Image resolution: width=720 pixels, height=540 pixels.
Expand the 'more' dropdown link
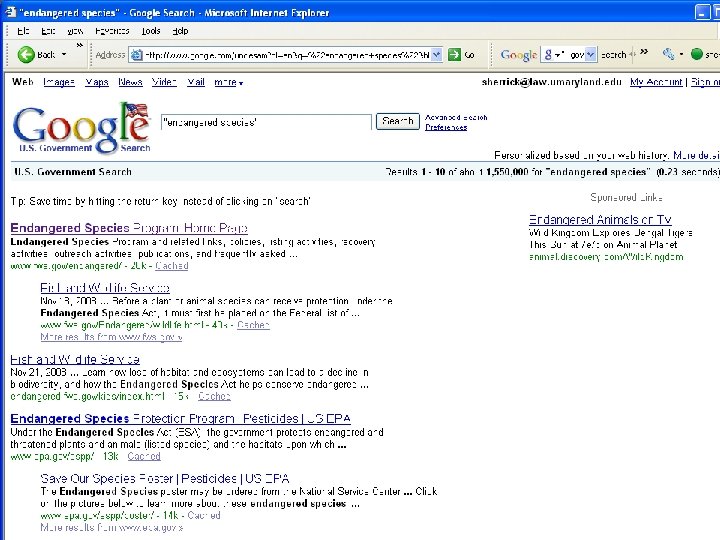(228, 82)
